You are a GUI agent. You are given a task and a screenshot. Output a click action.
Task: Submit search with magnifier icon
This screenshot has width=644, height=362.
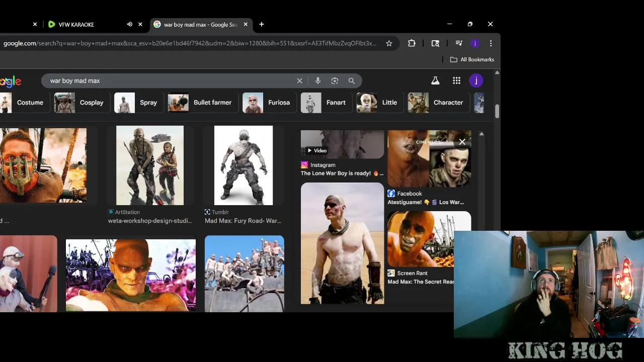[x=352, y=81]
